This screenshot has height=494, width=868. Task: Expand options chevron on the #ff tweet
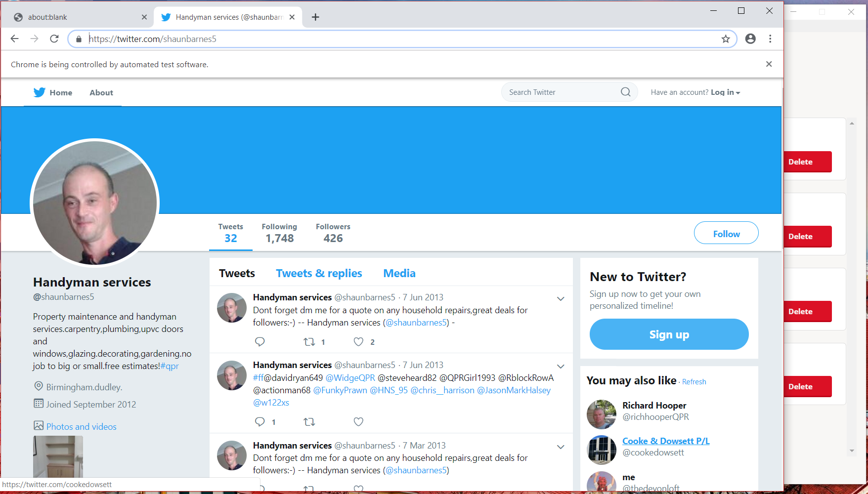561,366
